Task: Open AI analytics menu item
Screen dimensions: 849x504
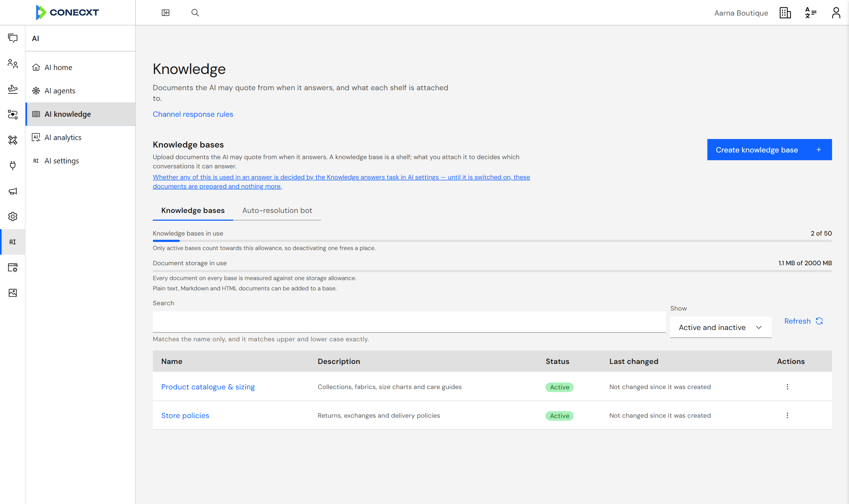Action: click(x=81, y=137)
